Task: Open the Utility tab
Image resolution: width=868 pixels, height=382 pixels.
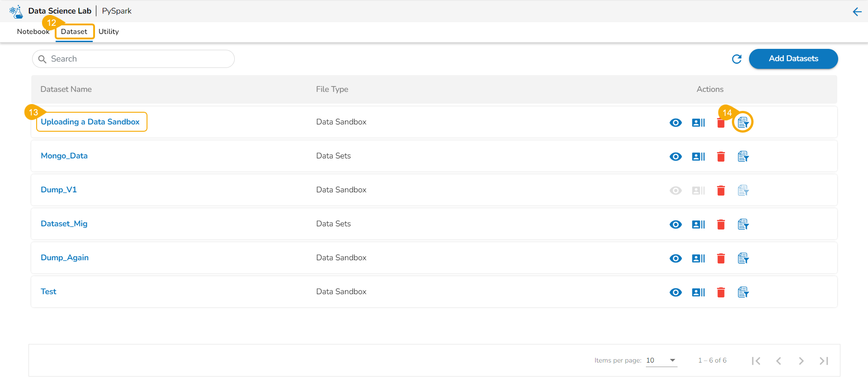Action: coord(109,32)
